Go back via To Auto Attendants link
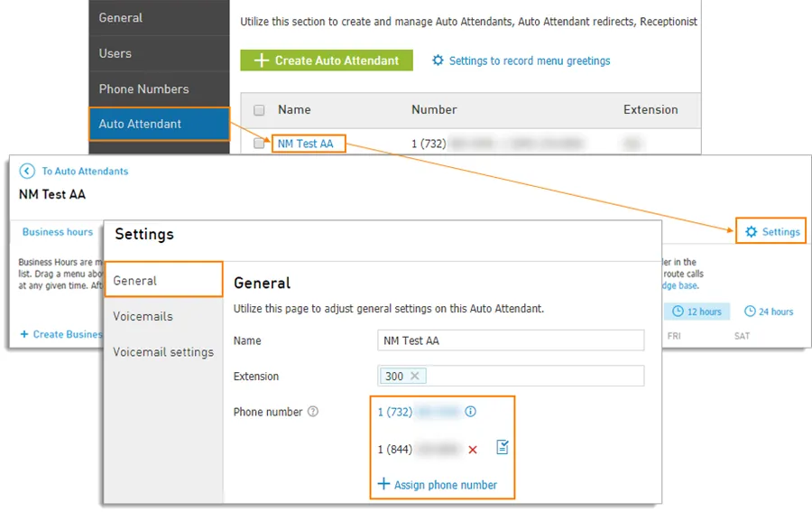812x512 pixels. (85, 171)
